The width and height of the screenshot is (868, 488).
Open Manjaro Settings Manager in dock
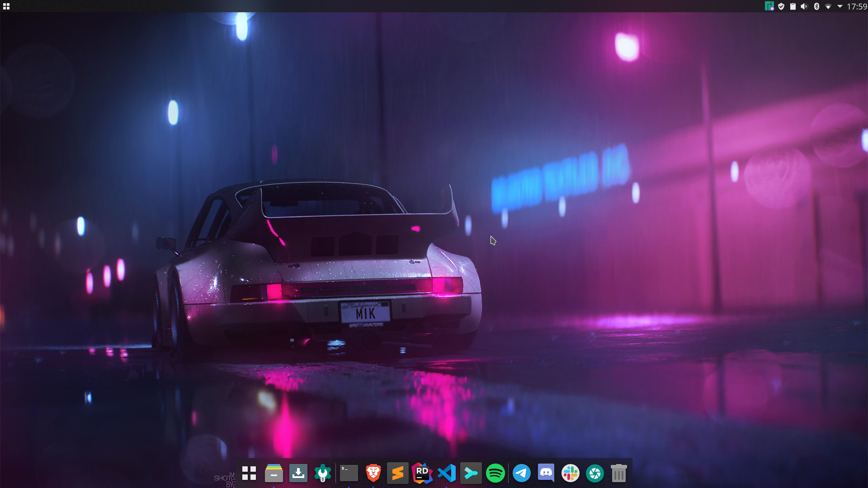coord(322,473)
